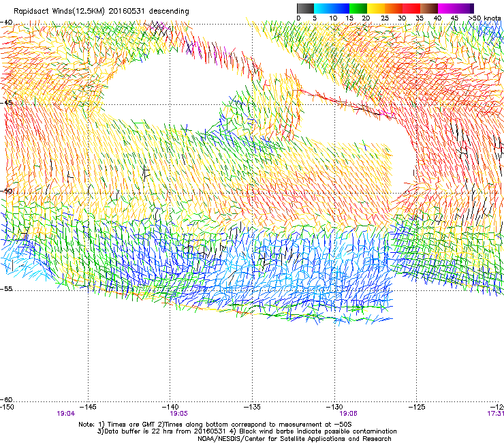Image resolution: width=504 pixels, height=443 pixels.
Task: Click the gray 0-5 knots color band
Action: (305, 8)
